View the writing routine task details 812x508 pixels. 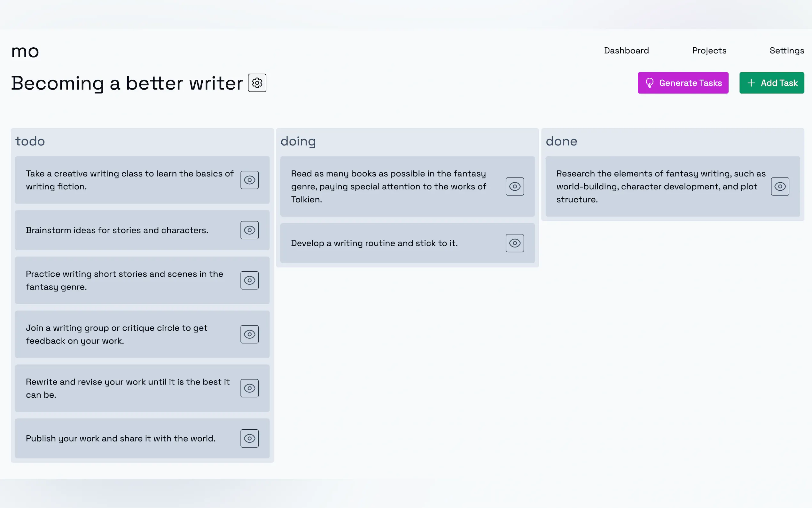coord(515,243)
